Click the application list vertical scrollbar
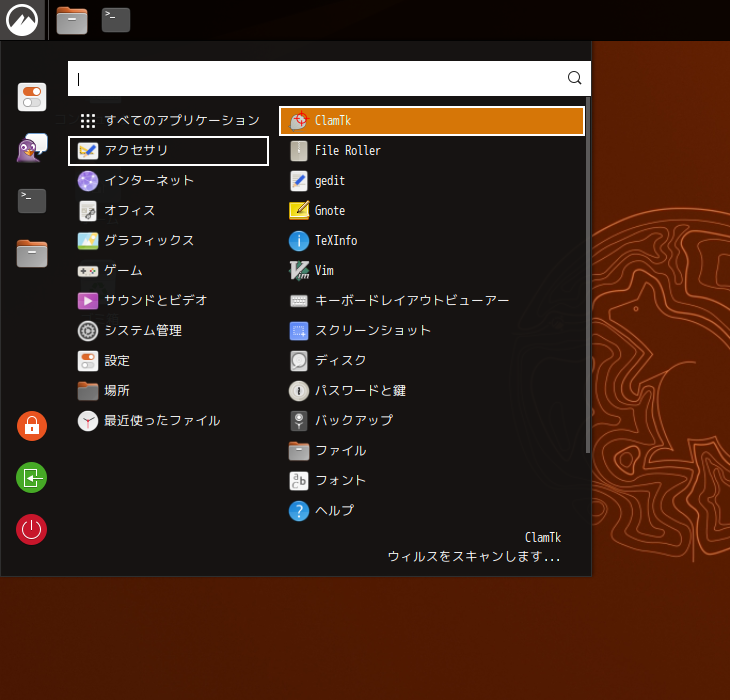The image size is (730, 700). click(588, 275)
